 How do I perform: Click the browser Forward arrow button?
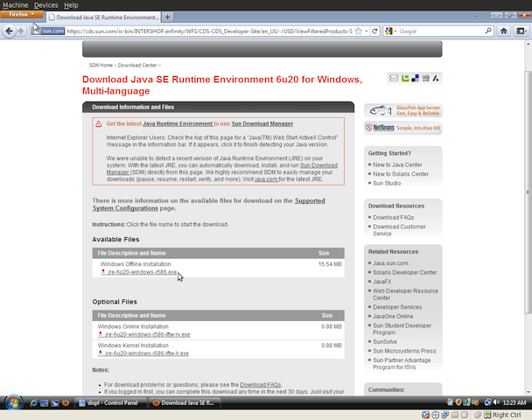21,31
